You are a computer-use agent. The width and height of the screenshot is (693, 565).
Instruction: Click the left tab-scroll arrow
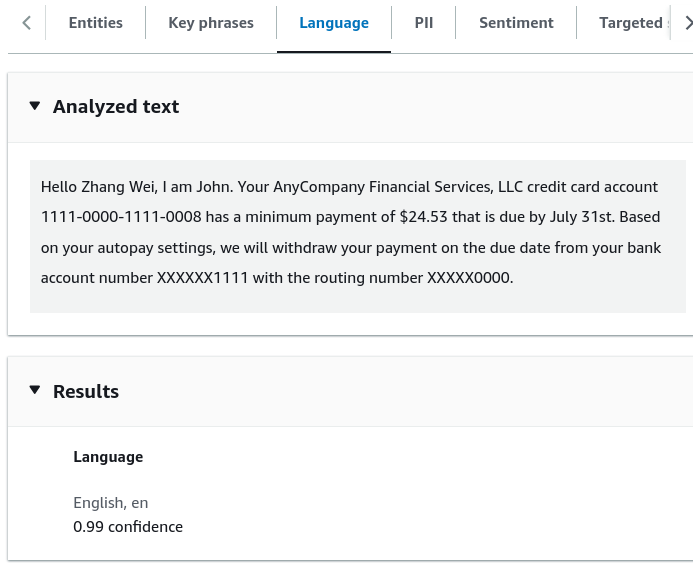(x=27, y=23)
